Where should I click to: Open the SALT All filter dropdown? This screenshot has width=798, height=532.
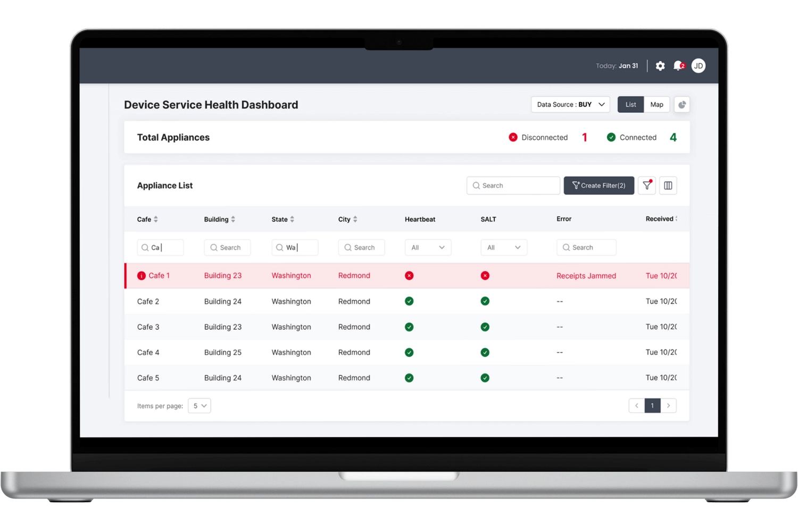click(503, 247)
